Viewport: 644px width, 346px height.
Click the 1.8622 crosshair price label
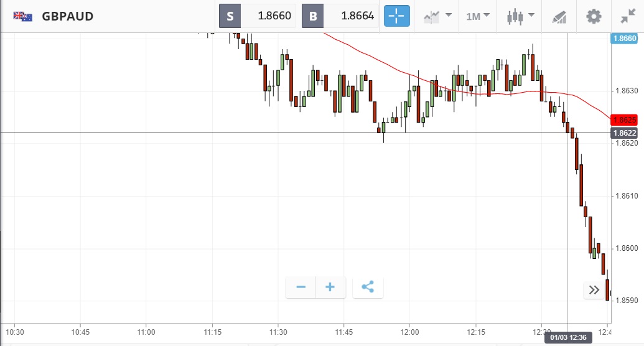click(x=624, y=133)
